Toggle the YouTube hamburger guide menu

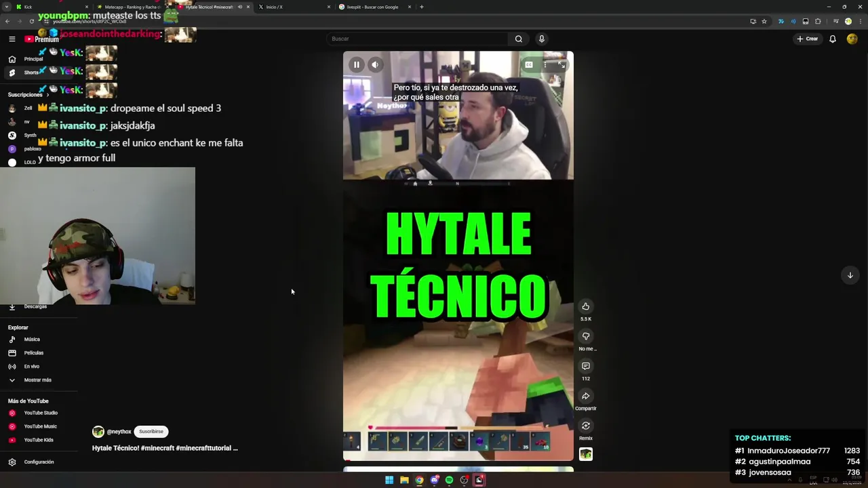coord(12,39)
